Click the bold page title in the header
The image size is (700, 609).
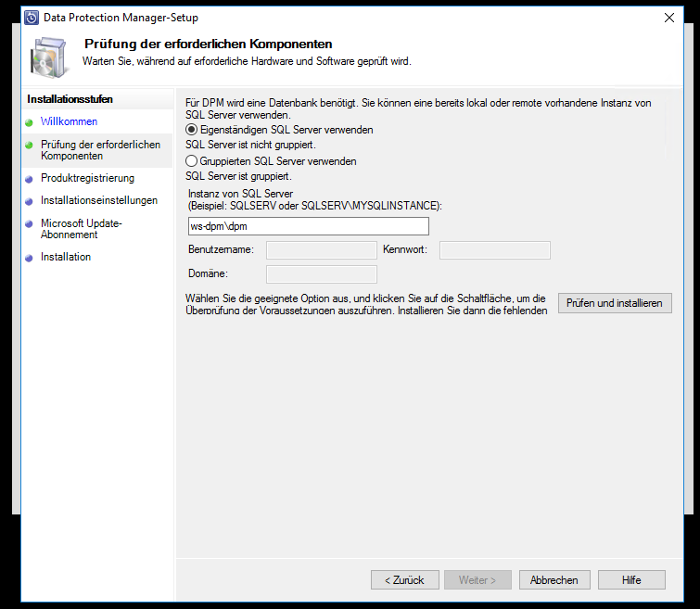[209, 44]
